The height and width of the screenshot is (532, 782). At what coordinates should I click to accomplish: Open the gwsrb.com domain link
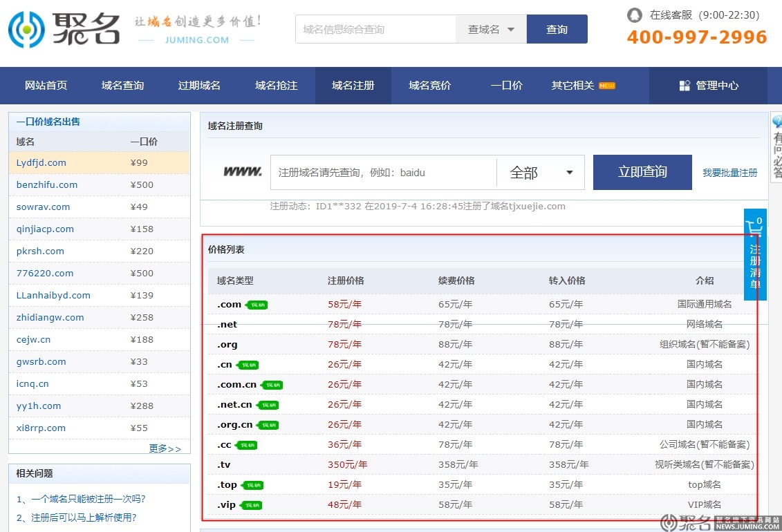tap(41, 361)
